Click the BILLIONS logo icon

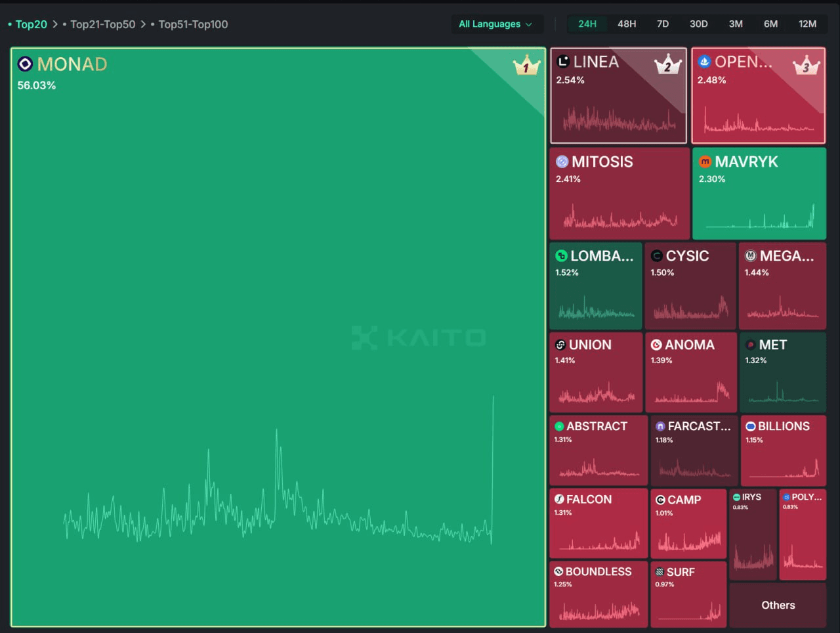751,426
